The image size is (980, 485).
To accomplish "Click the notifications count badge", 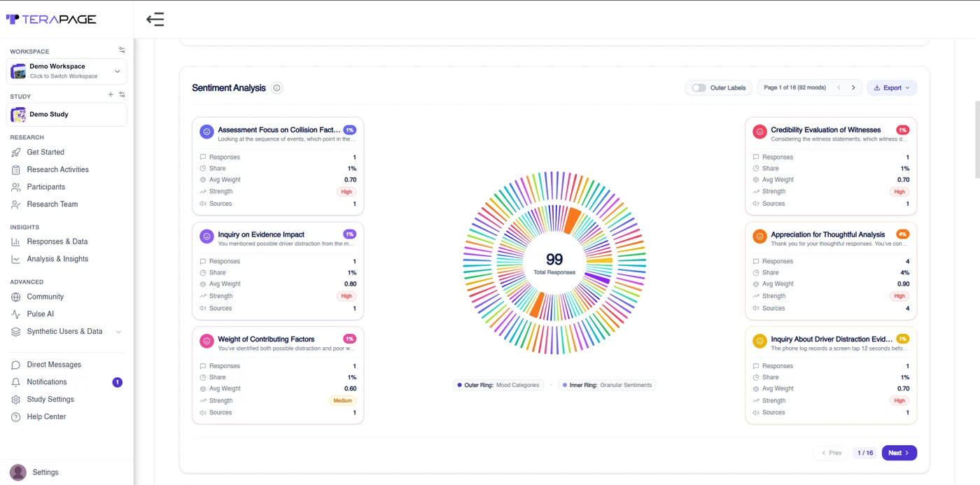I will pos(118,382).
